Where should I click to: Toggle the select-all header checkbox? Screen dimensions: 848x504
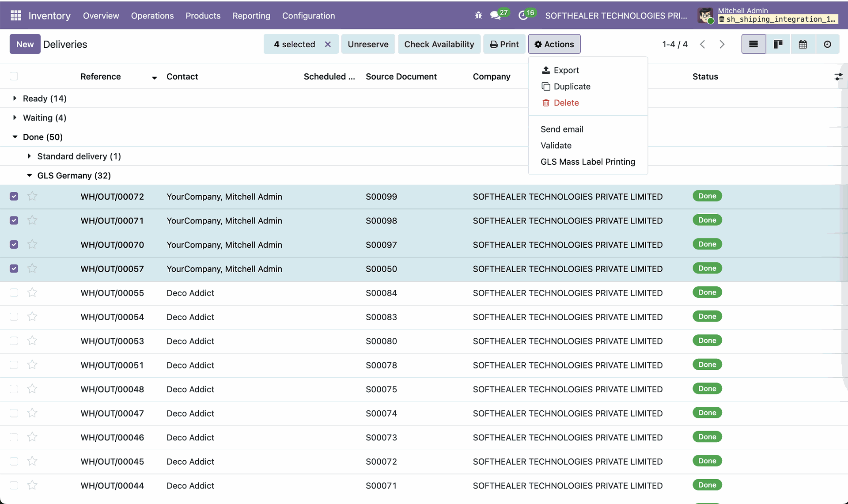[14, 76]
